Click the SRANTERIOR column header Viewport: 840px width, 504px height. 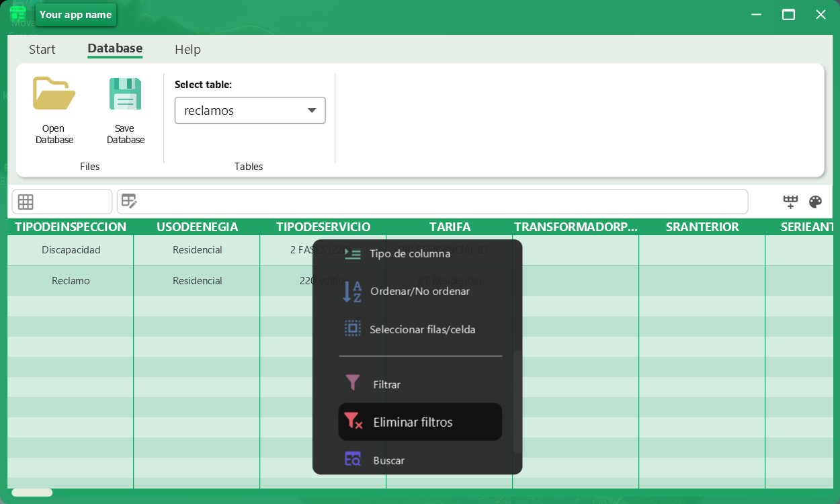702,227
